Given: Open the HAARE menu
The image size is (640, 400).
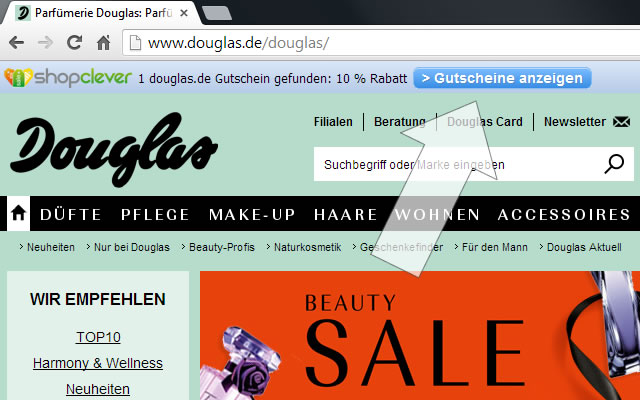Looking at the screenshot, I should pos(345,214).
